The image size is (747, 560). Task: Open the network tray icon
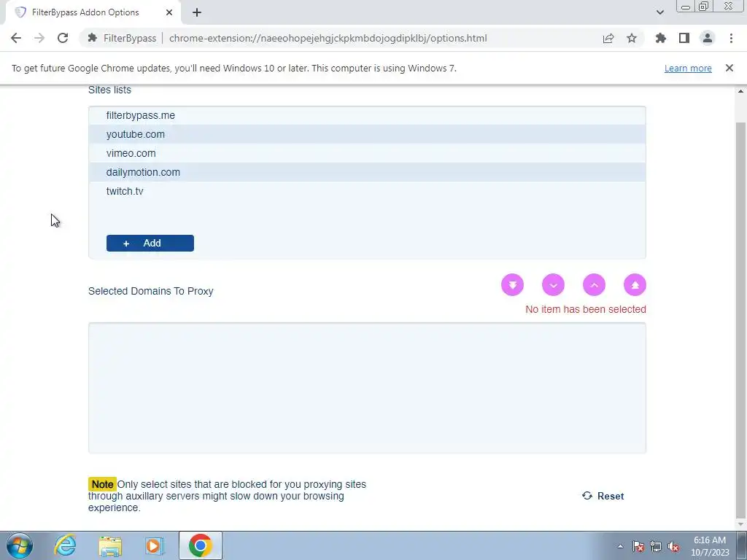pyautogui.click(x=656, y=546)
